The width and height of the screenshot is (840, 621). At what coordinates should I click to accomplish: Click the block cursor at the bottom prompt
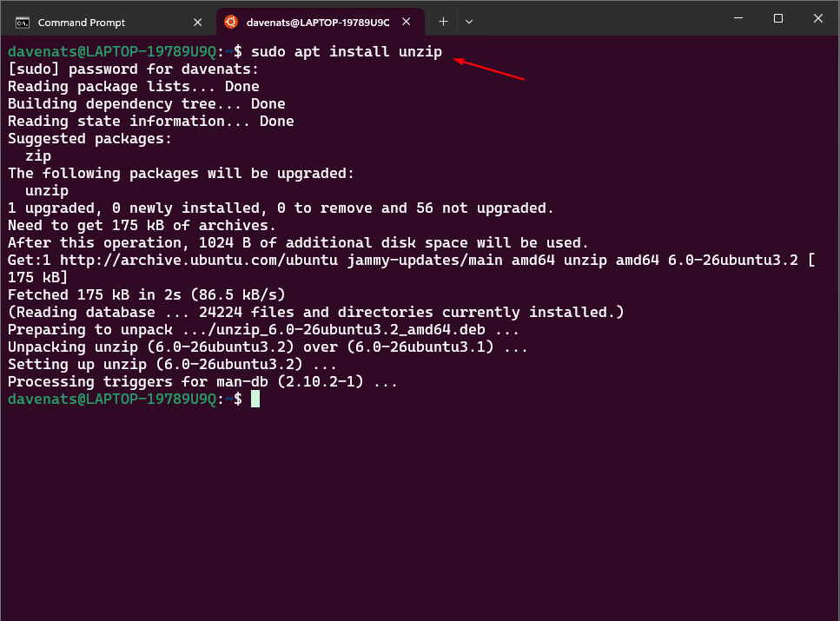coord(255,399)
